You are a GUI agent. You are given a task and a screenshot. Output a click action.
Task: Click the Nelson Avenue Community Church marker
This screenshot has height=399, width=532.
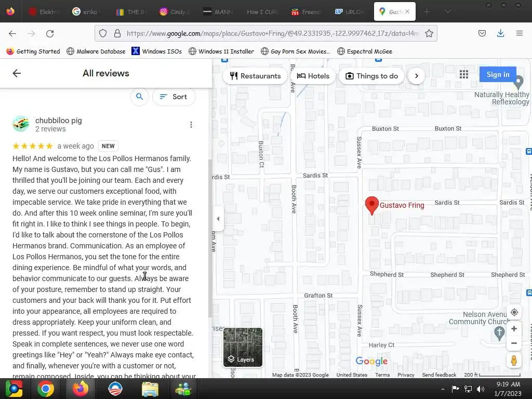499,333
